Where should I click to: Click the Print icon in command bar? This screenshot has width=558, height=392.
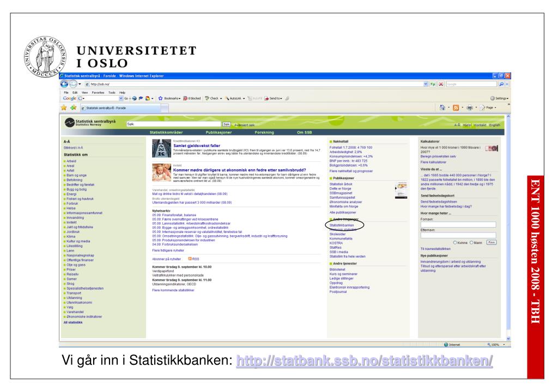[470, 107]
